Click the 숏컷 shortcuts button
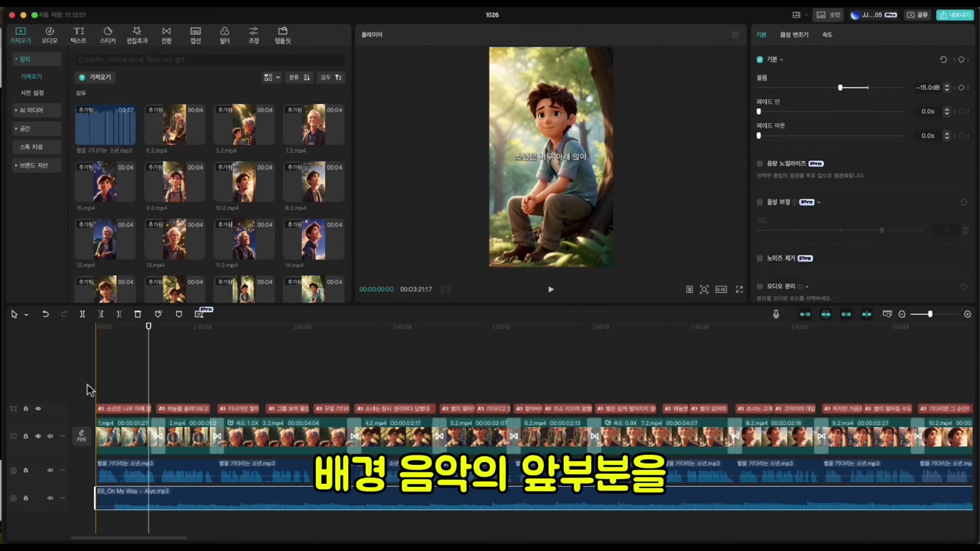 pos(829,15)
